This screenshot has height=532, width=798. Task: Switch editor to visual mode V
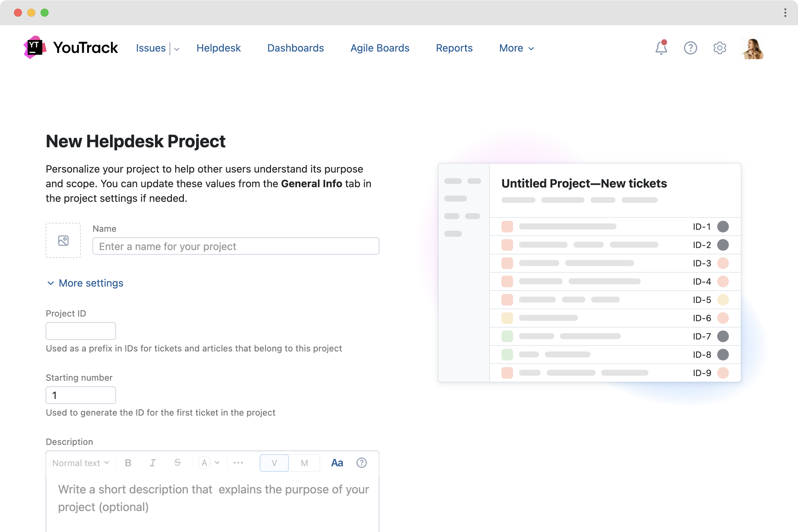tap(274, 463)
